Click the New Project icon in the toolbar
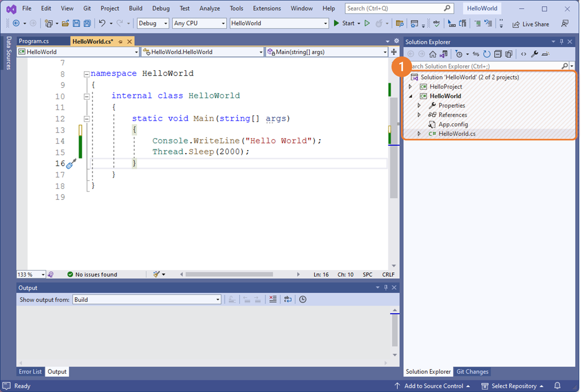581x392 pixels. tap(48, 23)
